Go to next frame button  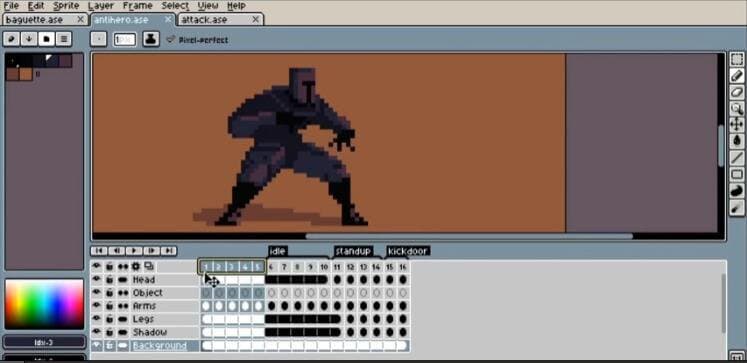[x=151, y=251]
